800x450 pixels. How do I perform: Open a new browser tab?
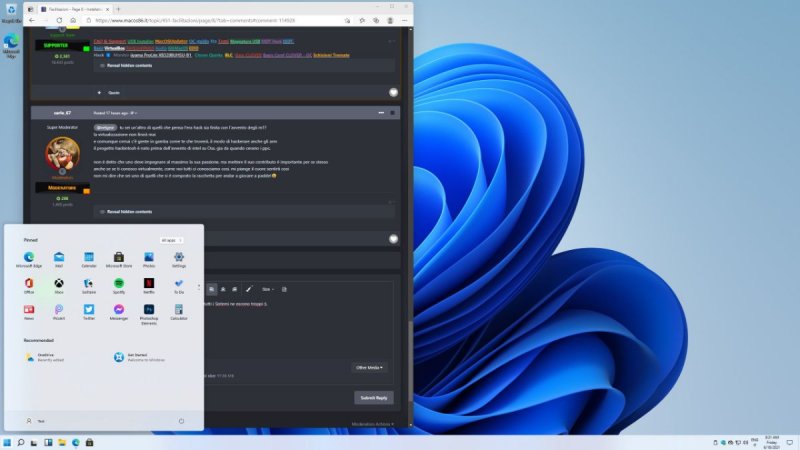(x=118, y=9)
